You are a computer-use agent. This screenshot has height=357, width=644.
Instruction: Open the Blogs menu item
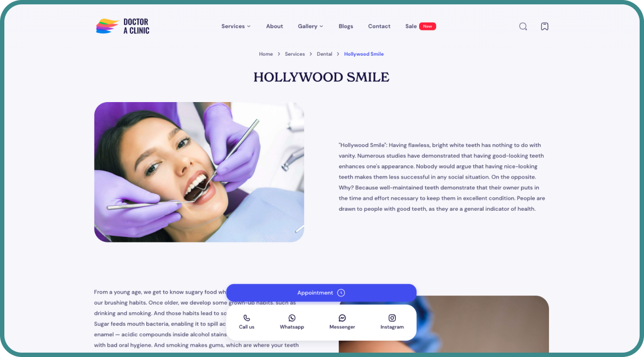(x=345, y=26)
